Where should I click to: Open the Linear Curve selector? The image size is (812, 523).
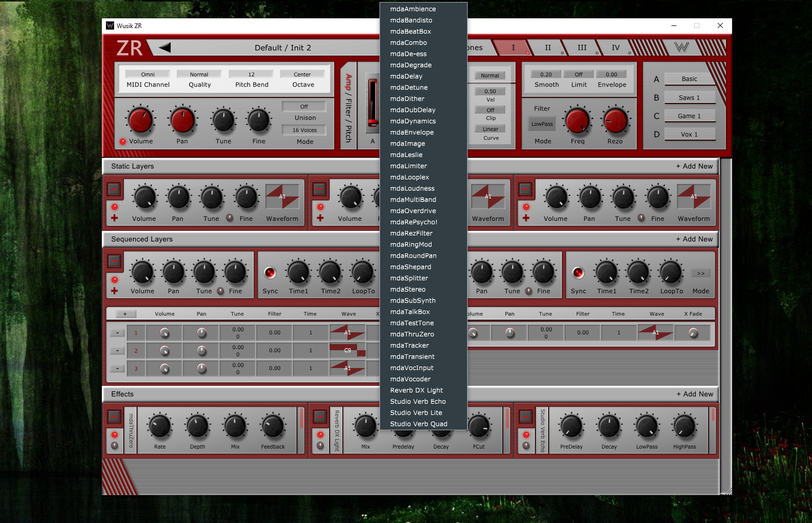point(491,129)
